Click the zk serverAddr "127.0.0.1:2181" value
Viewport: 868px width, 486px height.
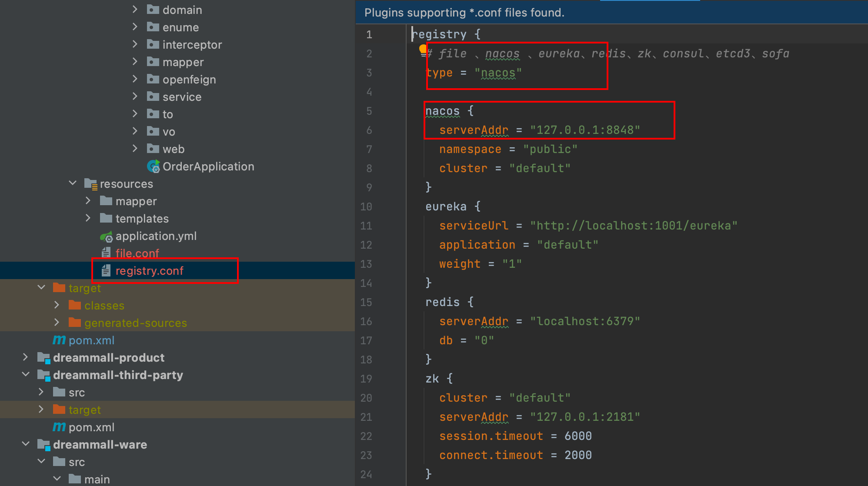pyautogui.click(x=585, y=417)
